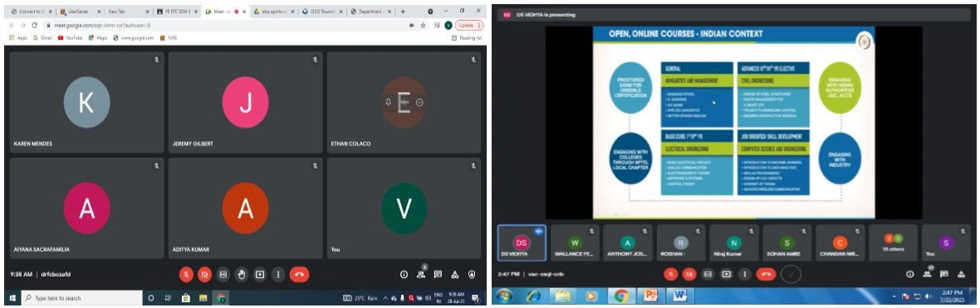The image size is (980, 308).
Task: Open the Reading list panel
Action: [467, 37]
